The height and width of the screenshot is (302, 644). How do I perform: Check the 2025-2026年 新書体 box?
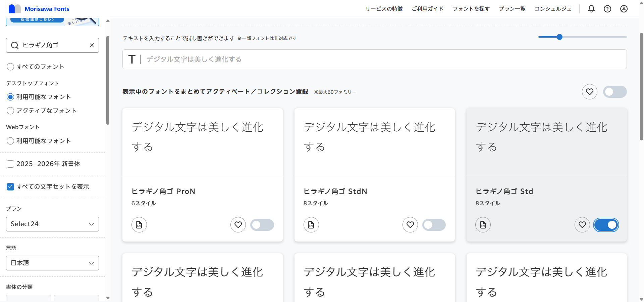pyautogui.click(x=10, y=164)
